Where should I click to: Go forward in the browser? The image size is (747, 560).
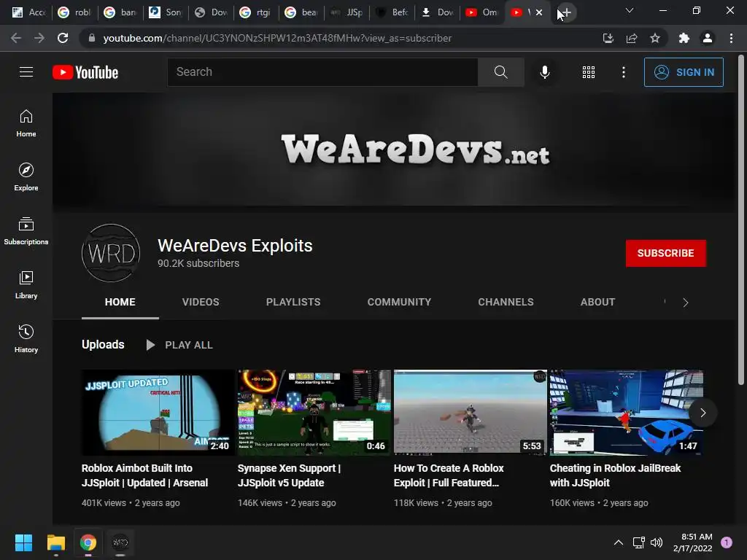point(39,38)
